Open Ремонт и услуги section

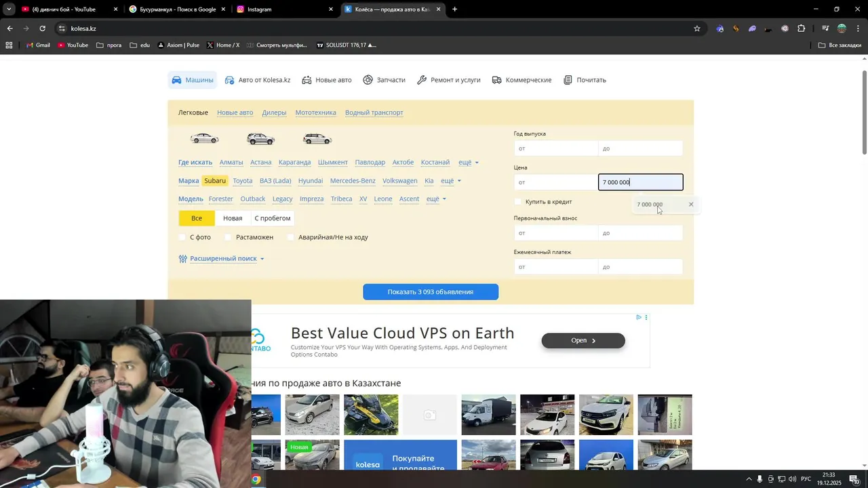[x=449, y=80]
